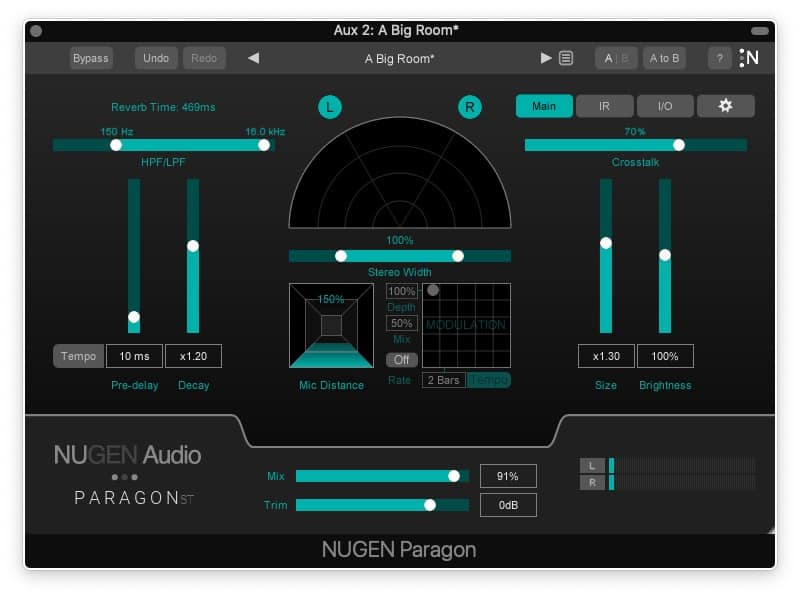Click the L output meter label

592,465
